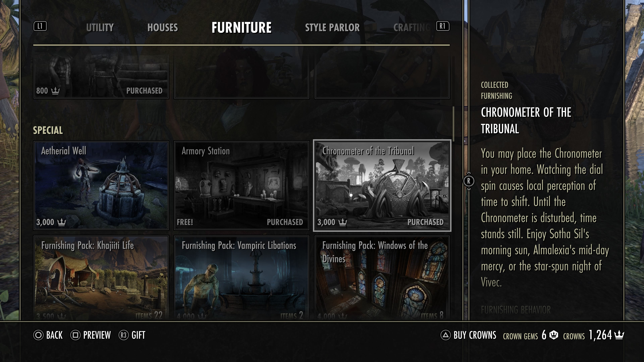This screenshot has width=644, height=362.
Task: Click the triangle Buy Crowns icon
Action: [x=445, y=335]
